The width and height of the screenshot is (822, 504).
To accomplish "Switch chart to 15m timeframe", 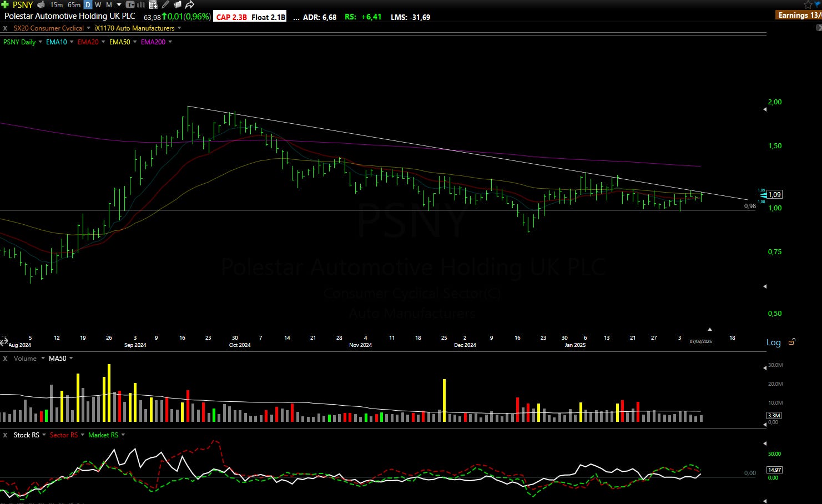I will (56, 4).
